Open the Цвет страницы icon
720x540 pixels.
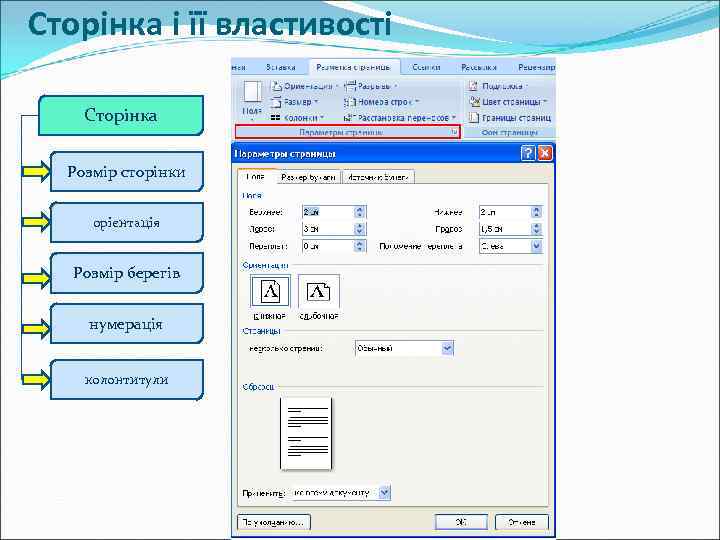tap(474, 102)
